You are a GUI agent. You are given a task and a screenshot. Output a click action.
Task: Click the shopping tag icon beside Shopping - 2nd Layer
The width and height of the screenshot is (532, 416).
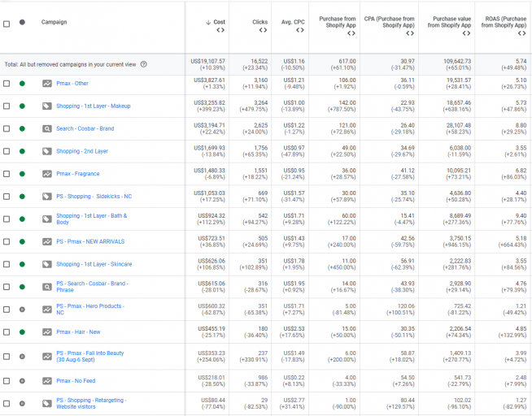(47, 151)
